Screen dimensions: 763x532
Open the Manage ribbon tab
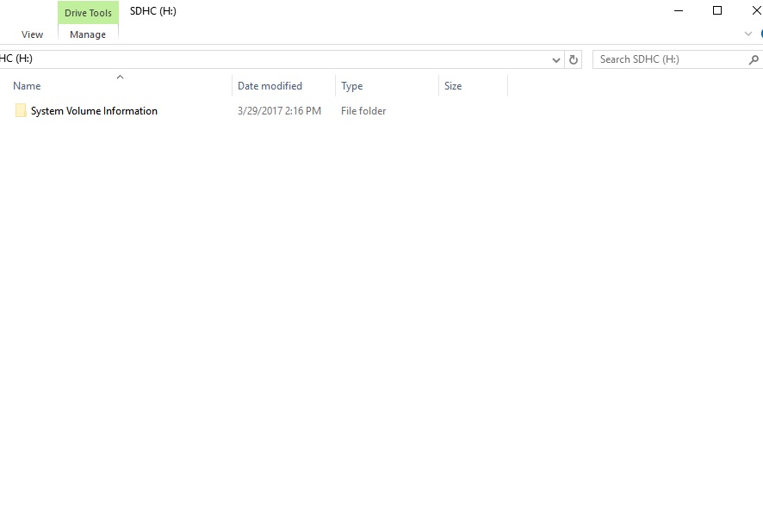88,34
